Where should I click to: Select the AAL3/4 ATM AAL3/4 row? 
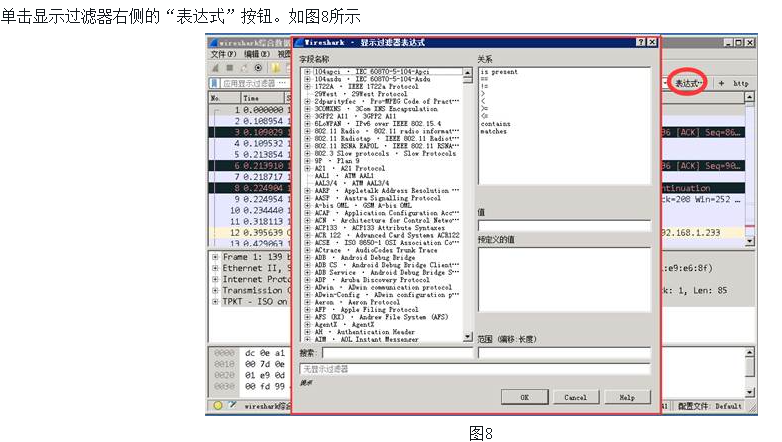(x=351, y=183)
